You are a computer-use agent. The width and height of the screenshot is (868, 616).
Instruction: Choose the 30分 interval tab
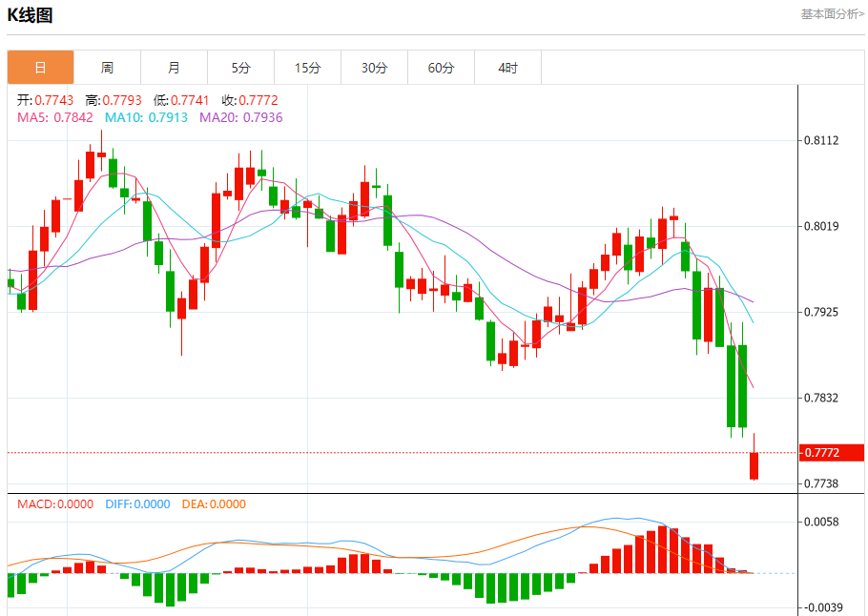[x=374, y=68]
